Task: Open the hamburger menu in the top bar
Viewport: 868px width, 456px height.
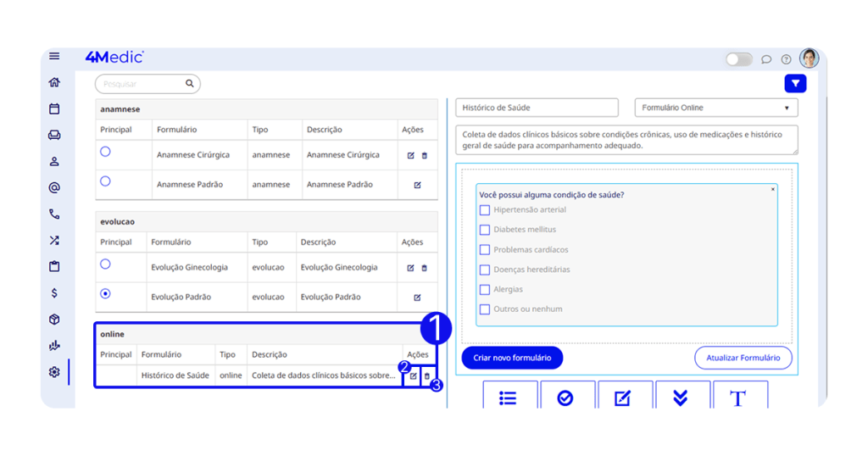Action: pyautogui.click(x=54, y=57)
